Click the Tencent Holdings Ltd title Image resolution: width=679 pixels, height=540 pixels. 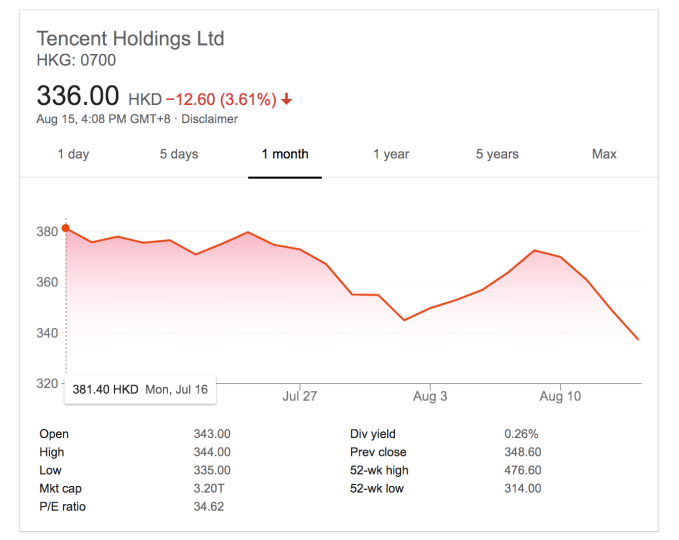130,39
